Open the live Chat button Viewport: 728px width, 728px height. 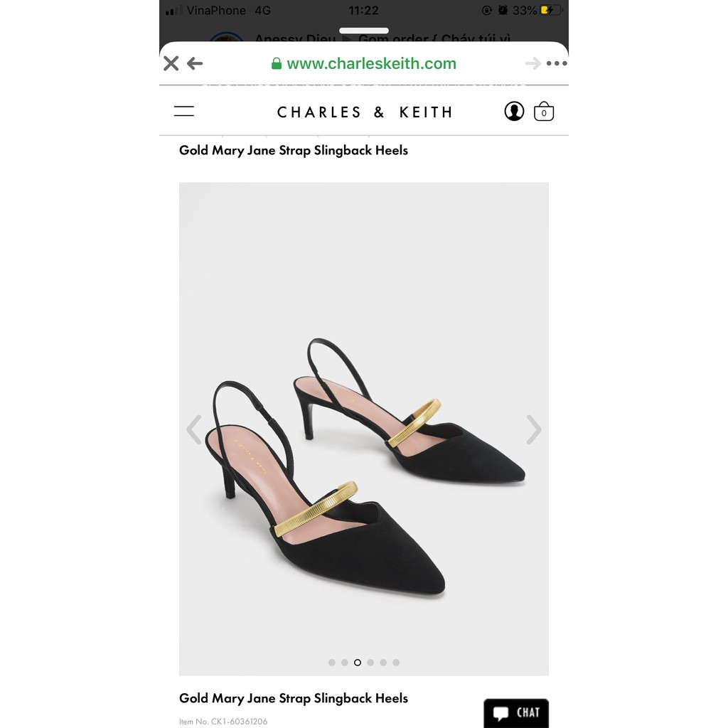[516, 713]
